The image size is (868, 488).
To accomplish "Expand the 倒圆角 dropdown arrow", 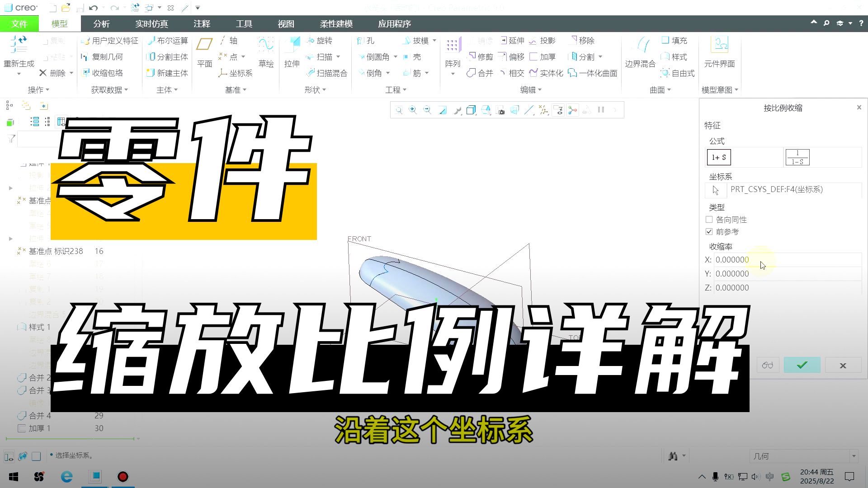I will pyautogui.click(x=395, y=56).
